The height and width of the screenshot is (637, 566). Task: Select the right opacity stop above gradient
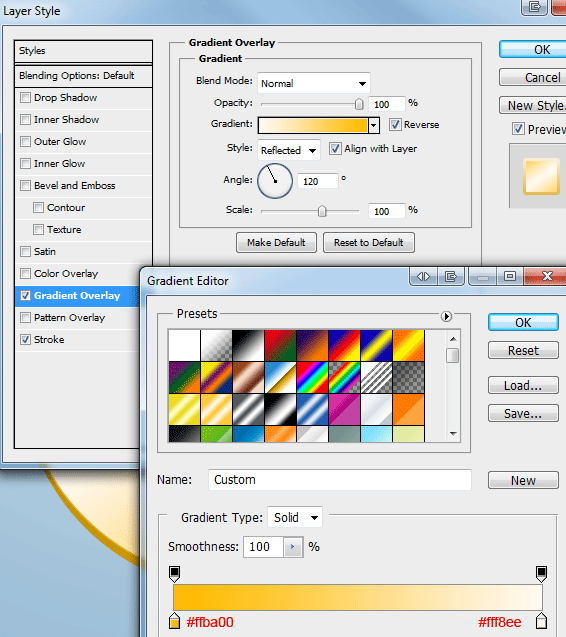(x=541, y=574)
